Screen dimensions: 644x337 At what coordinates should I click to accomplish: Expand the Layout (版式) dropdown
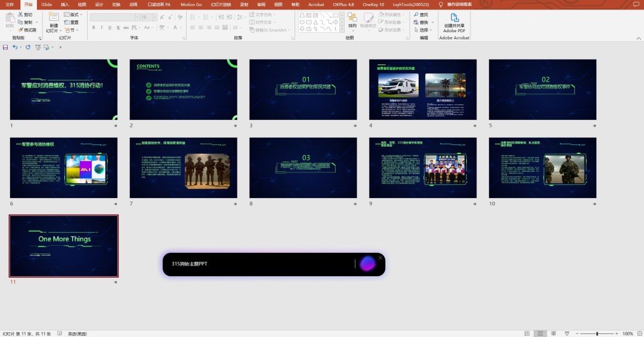74,15
